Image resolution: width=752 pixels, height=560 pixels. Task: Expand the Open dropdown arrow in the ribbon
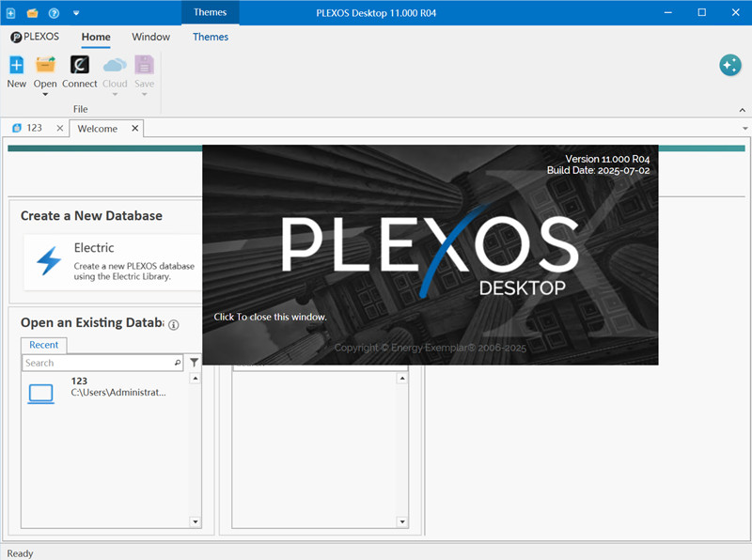44,93
